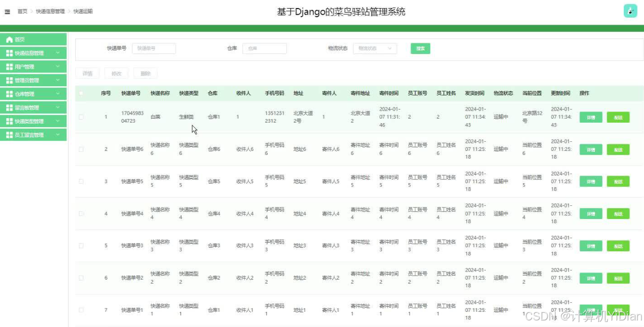Click the grid icon of 用户管理
The image size is (644, 327).
9,67
